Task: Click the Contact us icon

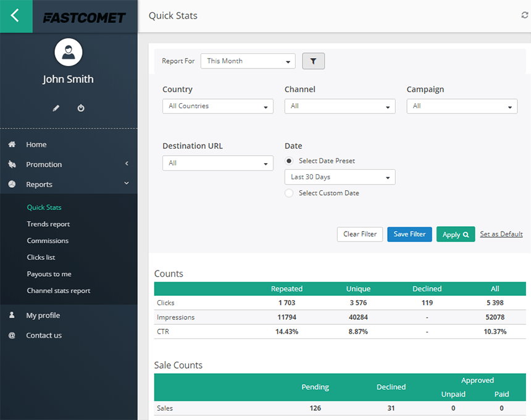Action: coord(12,335)
